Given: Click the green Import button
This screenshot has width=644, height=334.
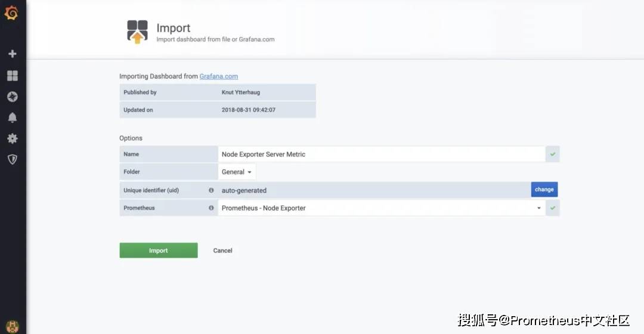Looking at the screenshot, I should (x=158, y=250).
